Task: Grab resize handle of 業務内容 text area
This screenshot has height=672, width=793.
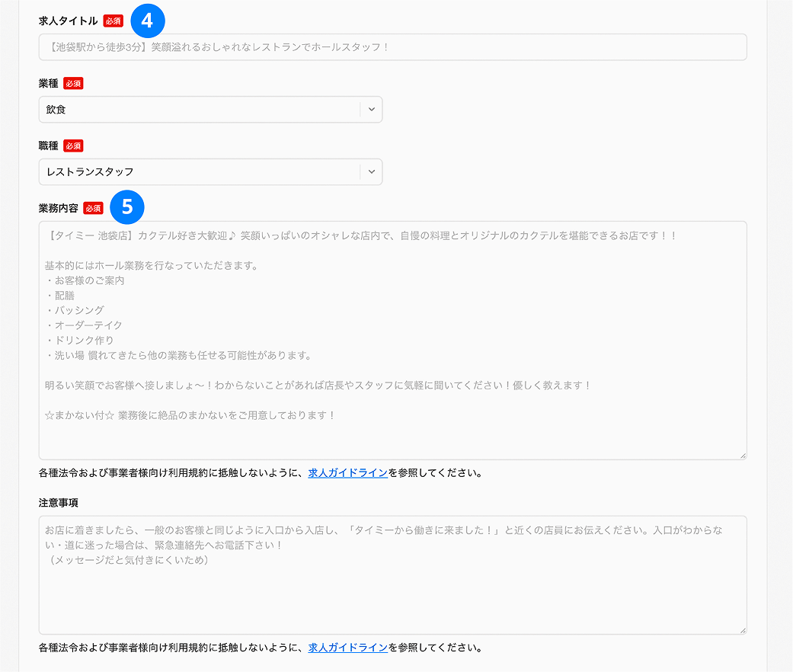Action: pos(743,456)
